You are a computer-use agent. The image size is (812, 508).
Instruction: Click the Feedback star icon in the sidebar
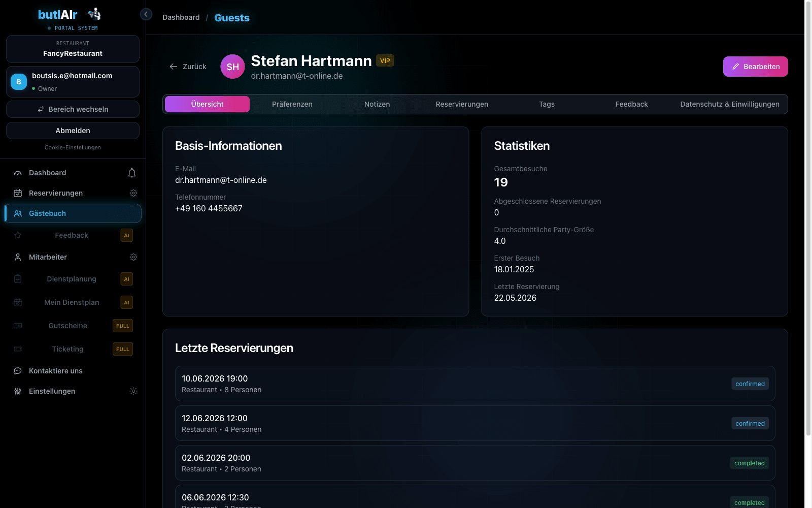click(x=18, y=235)
